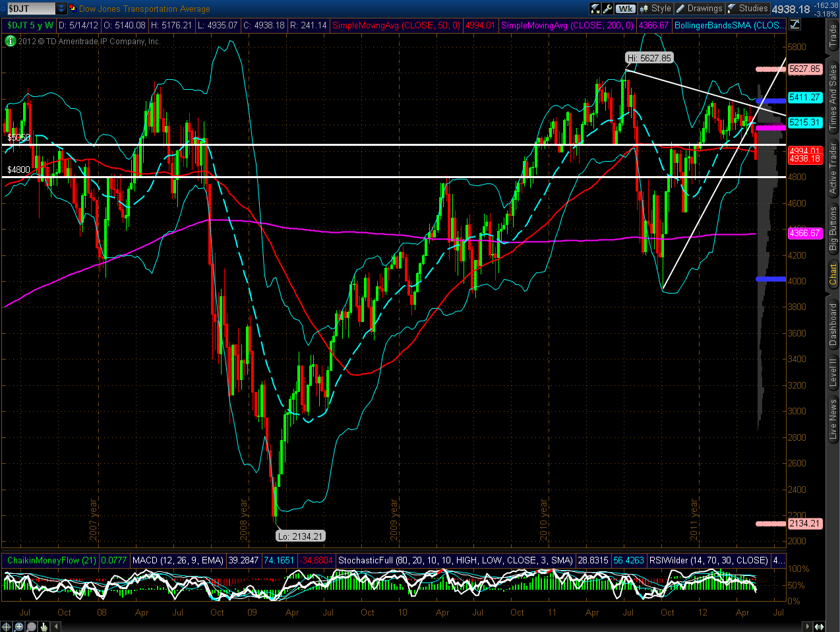This screenshot has width=840, height=632.
Task: Click the left collapse arrow in bottom toolbar
Action: click(55, 626)
